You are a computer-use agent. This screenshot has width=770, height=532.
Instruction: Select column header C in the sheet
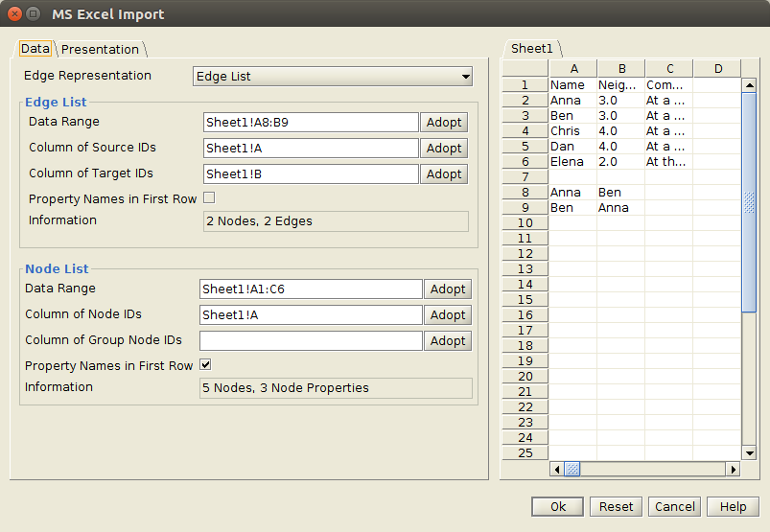(669, 69)
